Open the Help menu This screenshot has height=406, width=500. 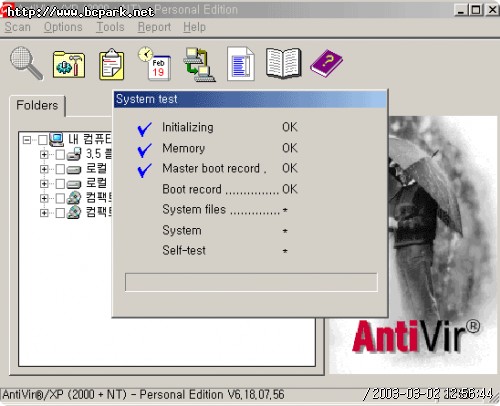pyautogui.click(x=194, y=27)
